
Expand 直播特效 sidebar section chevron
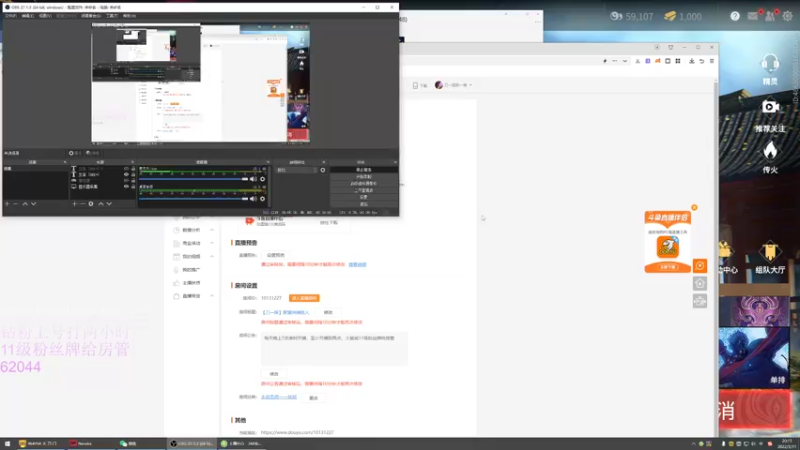[212, 296]
